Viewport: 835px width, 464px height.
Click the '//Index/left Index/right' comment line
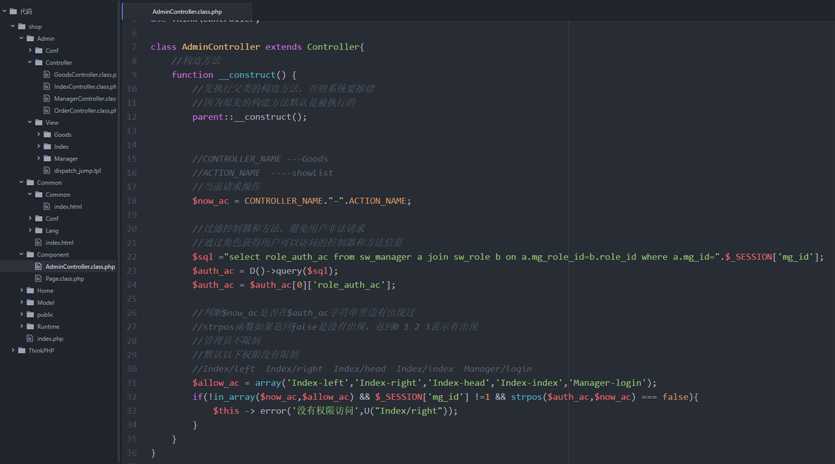pyautogui.click(x=362, y=369)
